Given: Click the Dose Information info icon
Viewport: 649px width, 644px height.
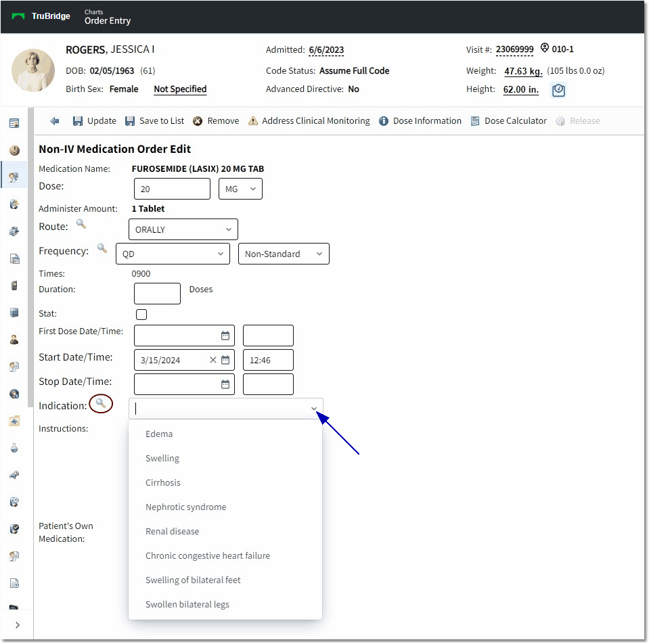Looking at the screenshot, I should [x=384, y=121].
